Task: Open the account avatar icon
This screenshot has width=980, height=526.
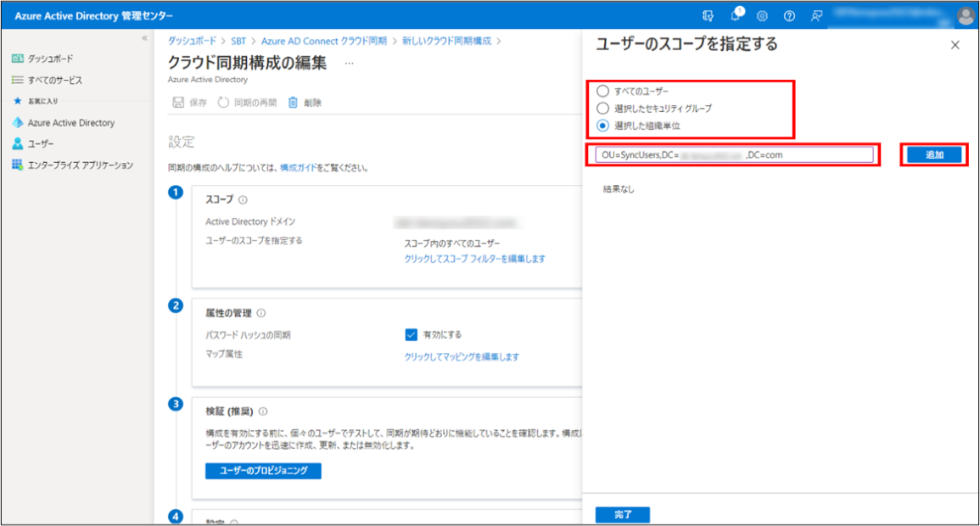Action: 966,15
